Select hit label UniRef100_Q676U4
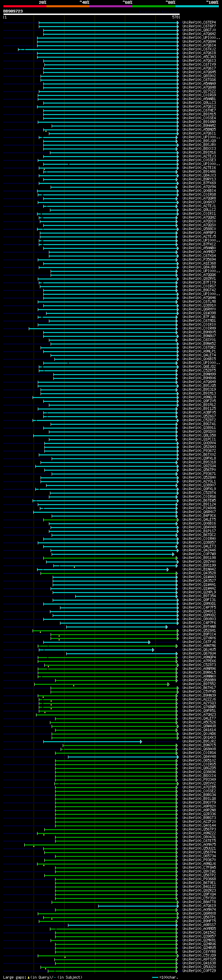 click(x=199, y=653)
